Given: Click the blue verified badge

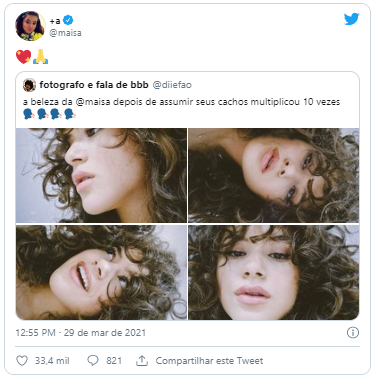Looking at the screenshot, I should point(68,21).
